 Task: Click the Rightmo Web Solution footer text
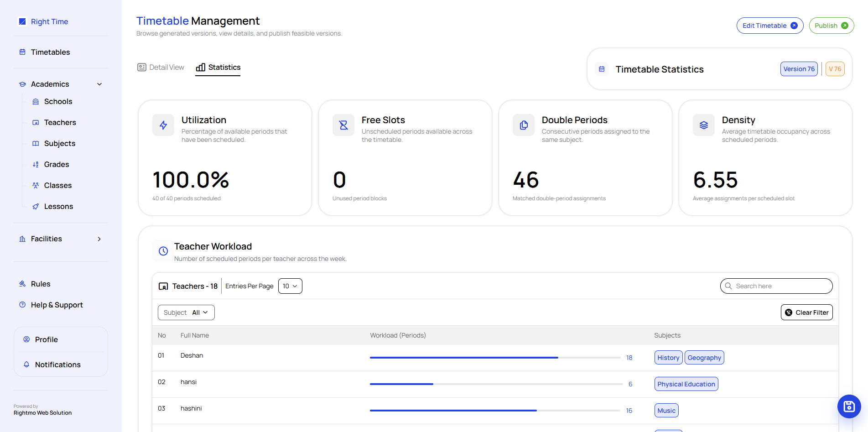pyautogui.click(x=42, y=413)
